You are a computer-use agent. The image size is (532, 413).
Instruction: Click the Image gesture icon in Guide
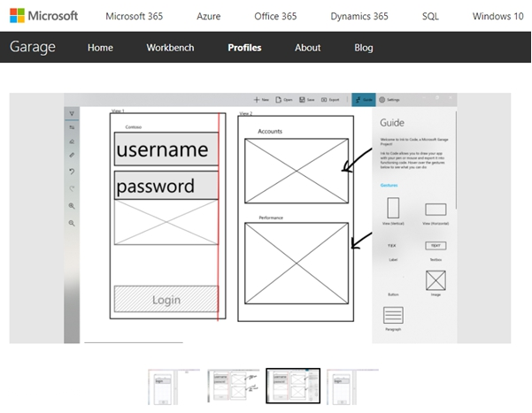(435, 280)
